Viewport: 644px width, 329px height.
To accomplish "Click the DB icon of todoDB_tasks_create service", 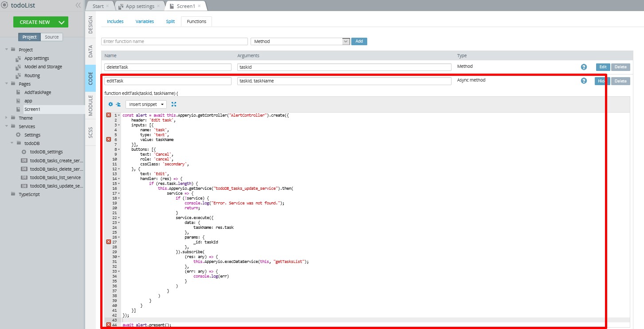I will pyautogui.click(x=24, y=161).
